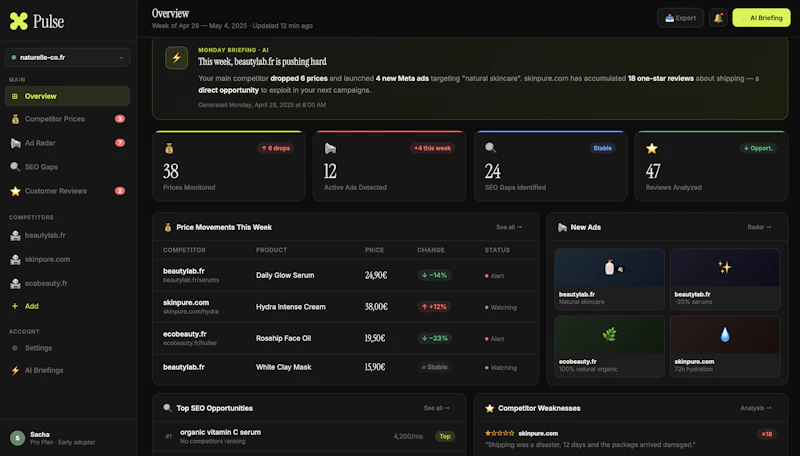Click the Top badge on vitamin C serum
This screenshot has width=800, height=456.
445,437
